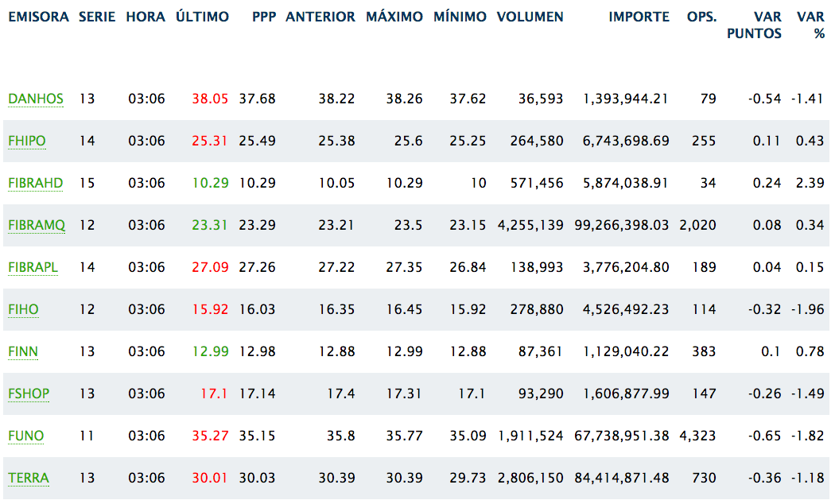
Task: Open the FIBRAHD ticker link
Action: 35,183
